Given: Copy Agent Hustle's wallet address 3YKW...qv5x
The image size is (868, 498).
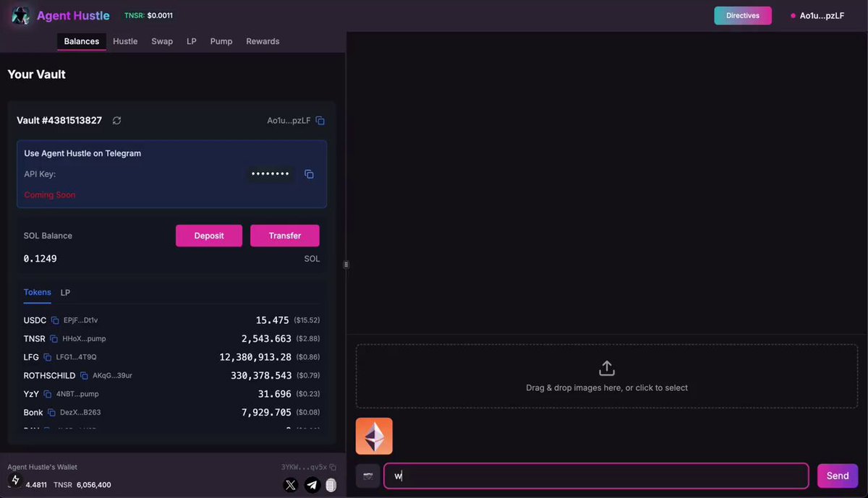Looking at the screenshot, I should click(333, 467).
